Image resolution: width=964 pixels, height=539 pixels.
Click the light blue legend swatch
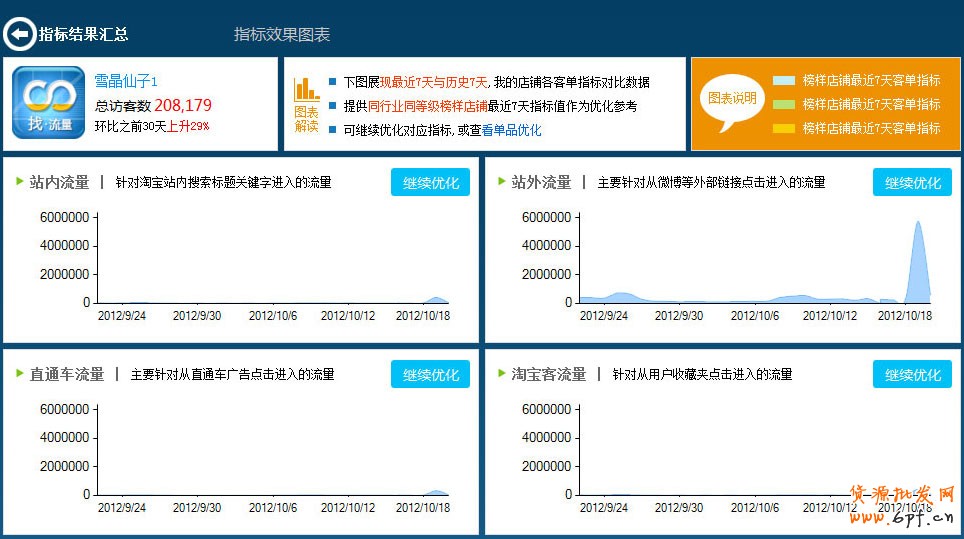click(783, 81)
